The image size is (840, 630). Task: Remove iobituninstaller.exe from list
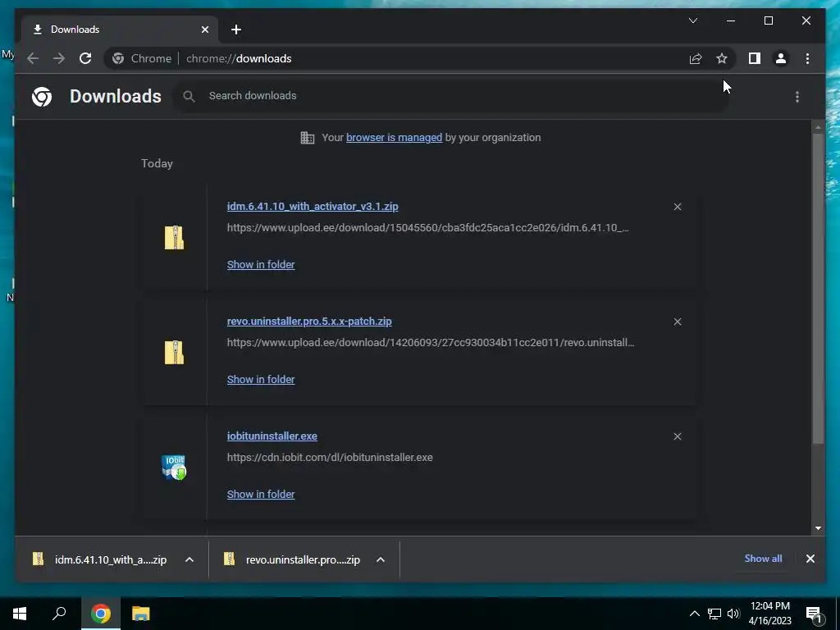pyautogui.click(x=678, y=436)
